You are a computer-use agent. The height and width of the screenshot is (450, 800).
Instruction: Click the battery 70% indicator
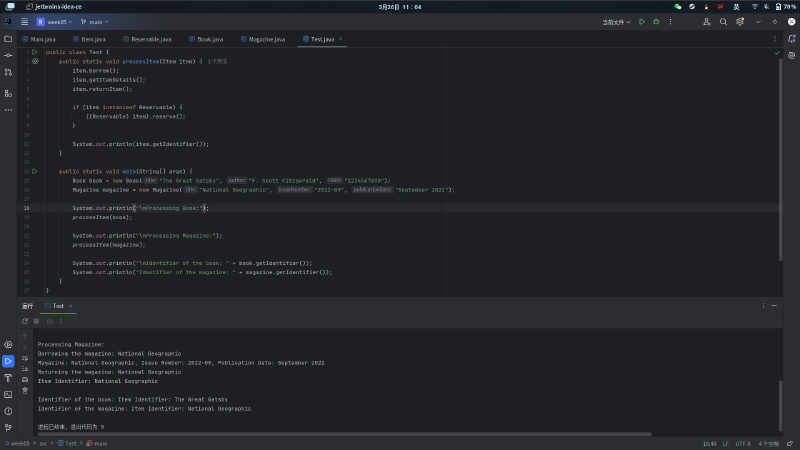point(786,7)
